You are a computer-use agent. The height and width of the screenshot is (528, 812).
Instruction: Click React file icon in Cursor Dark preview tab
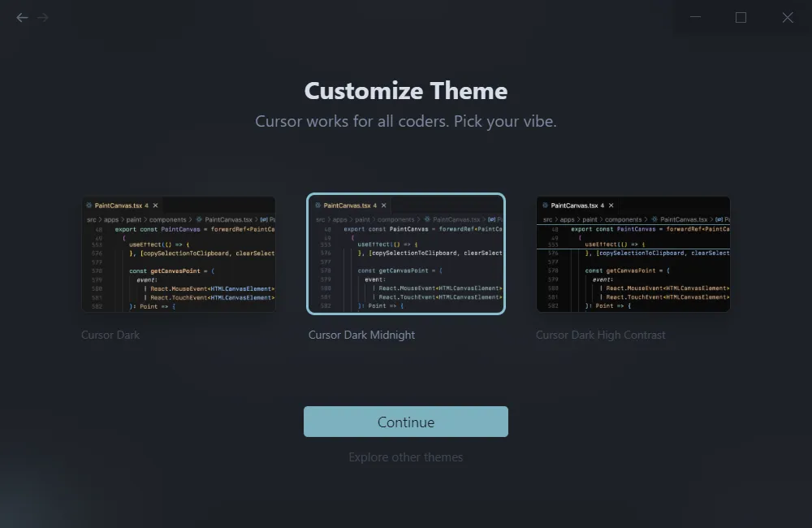coord(89,206)
